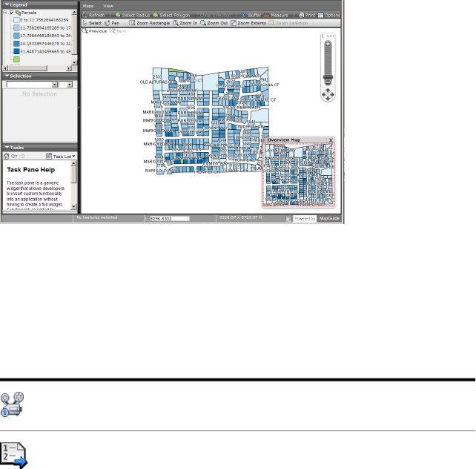Toggle the Parcels layer checkbox

click(x=12, y=13)
